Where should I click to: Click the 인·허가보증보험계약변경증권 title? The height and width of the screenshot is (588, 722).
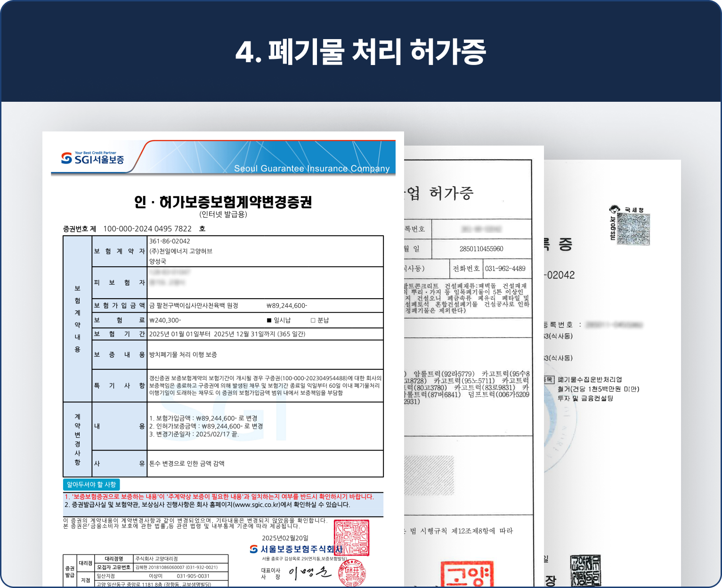(223, 202)
